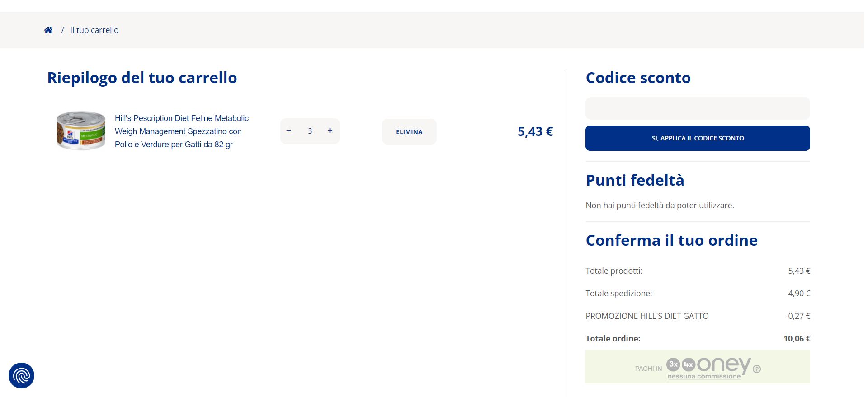This screenshot has width=868, height=397.
Task: Click the PAGHI IN label
Action: (x=648, y=369)
